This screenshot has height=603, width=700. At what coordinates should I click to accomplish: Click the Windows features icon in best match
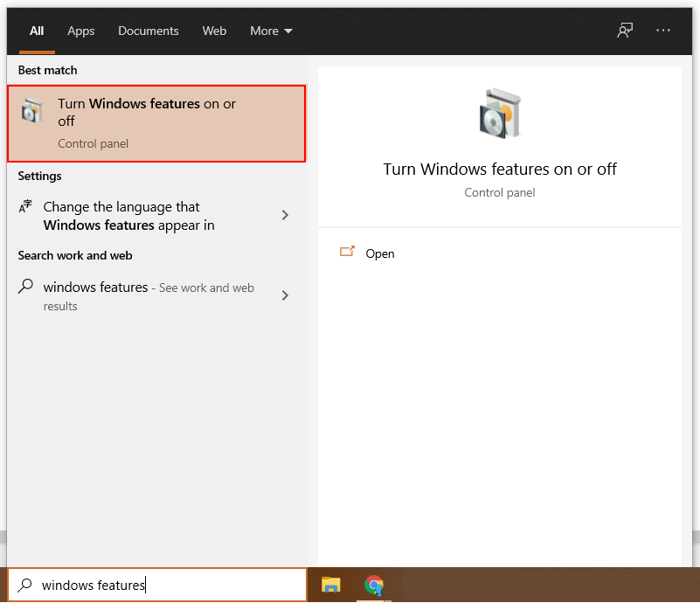click(32, 110)
